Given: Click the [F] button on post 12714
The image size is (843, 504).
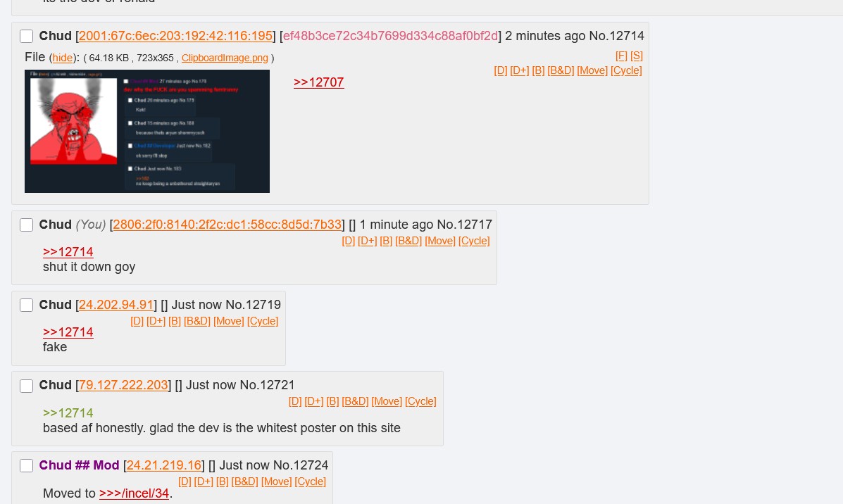Looking at the screenshot, I should tap(621, 56).
